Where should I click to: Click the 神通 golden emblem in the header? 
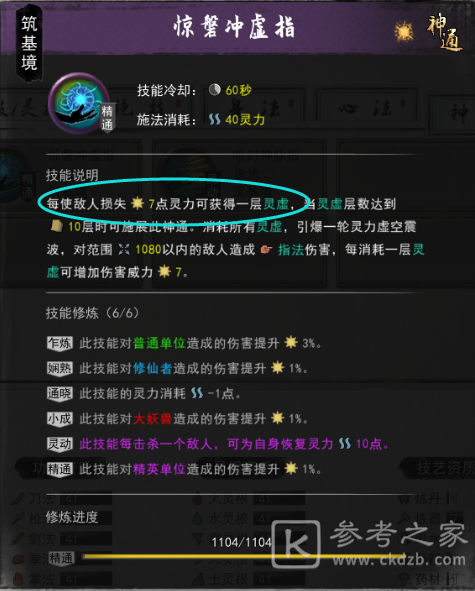pyautogui.click(x=444, y=32)
